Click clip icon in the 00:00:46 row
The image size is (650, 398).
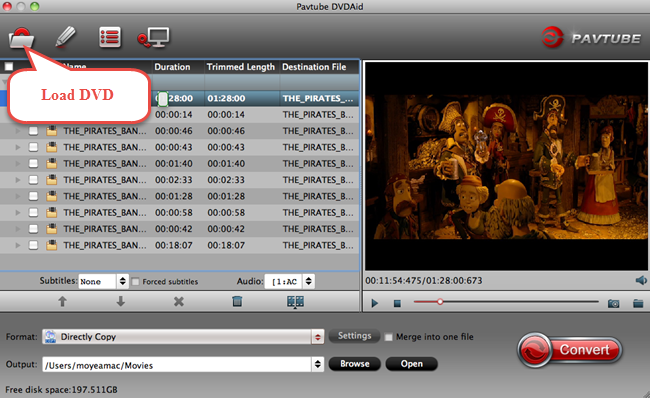coord(51,131)
